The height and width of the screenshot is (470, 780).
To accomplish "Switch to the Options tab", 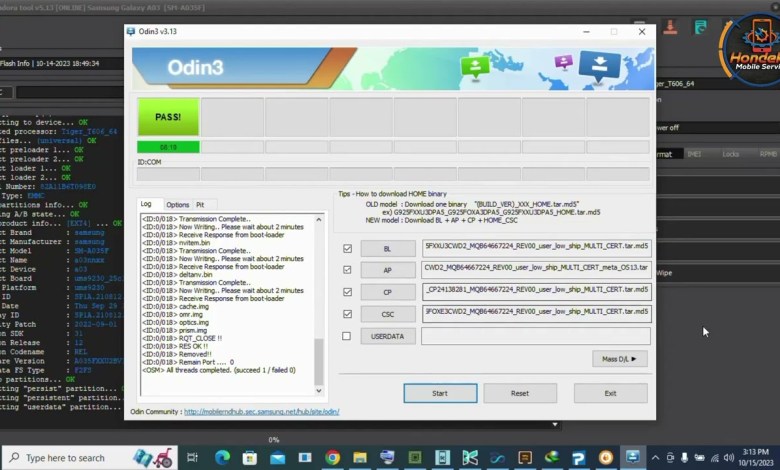I will pyautogui.click(x=177, y=204).
